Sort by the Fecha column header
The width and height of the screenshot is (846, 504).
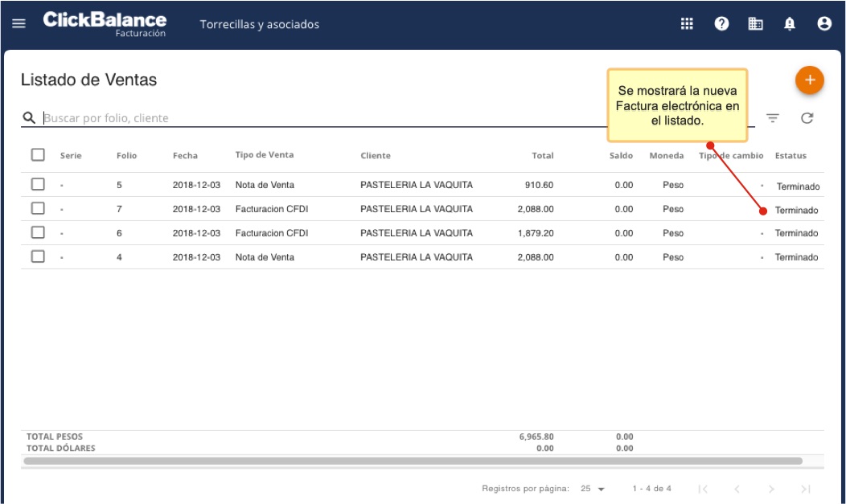pos(185,156)
